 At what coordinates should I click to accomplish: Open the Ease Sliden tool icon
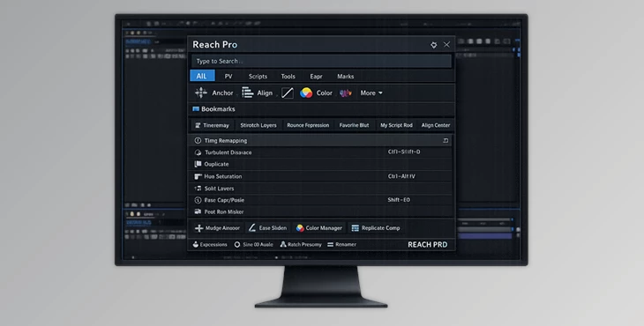[252, 227]
